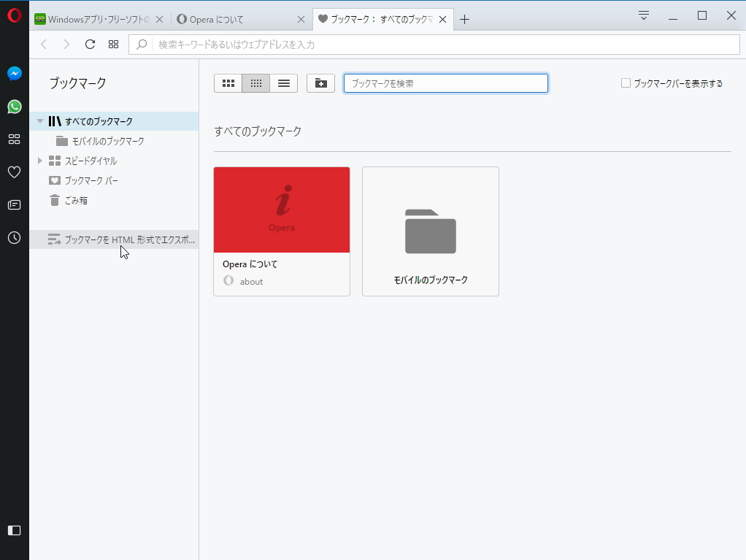Switch to Opera について tab
The height and width of the screenshot is (560, 746).
click(x=240, y=19)
